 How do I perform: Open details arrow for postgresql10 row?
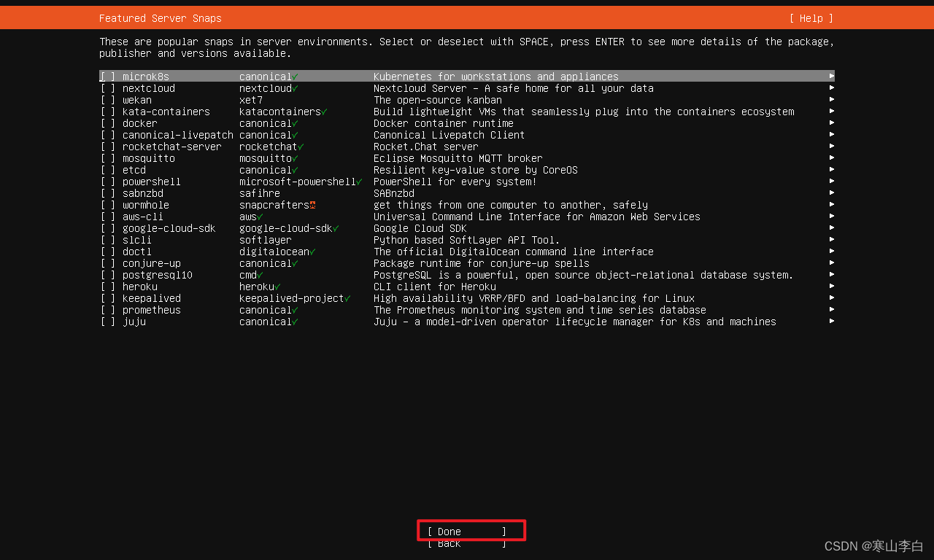pyautogui.click(x=832, y=275)
